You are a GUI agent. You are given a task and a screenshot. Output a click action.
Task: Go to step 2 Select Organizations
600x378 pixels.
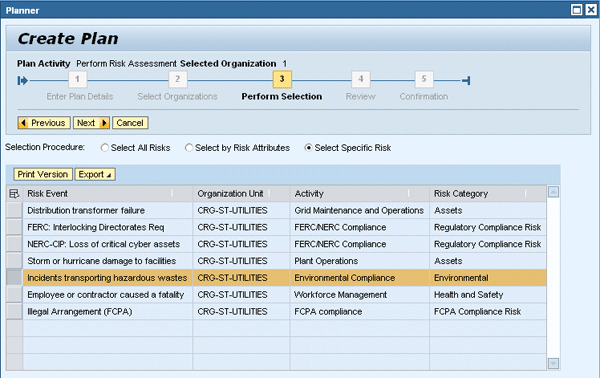pos(178,79)
